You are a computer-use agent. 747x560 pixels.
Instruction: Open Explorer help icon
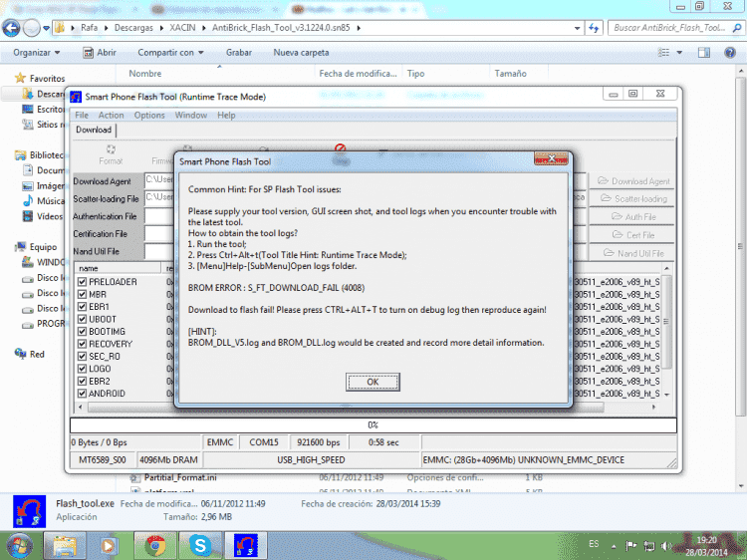click(x=729, y=53)
